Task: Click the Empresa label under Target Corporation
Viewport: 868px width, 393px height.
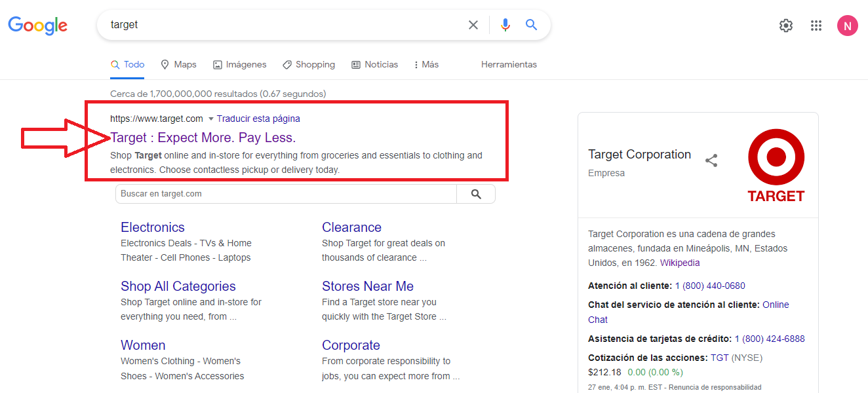Action: tap(606, 173)
